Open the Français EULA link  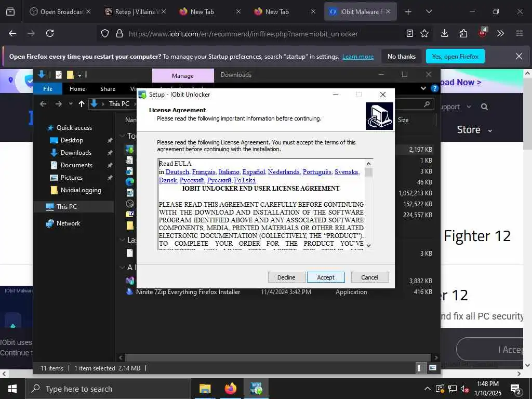click(x=204, y=172)
